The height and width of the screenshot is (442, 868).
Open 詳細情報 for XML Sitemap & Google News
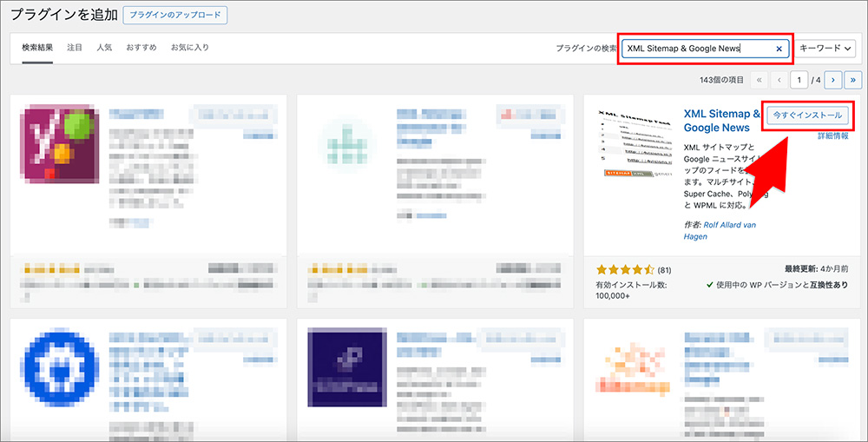pyautogui.click(x=833, y=135)
